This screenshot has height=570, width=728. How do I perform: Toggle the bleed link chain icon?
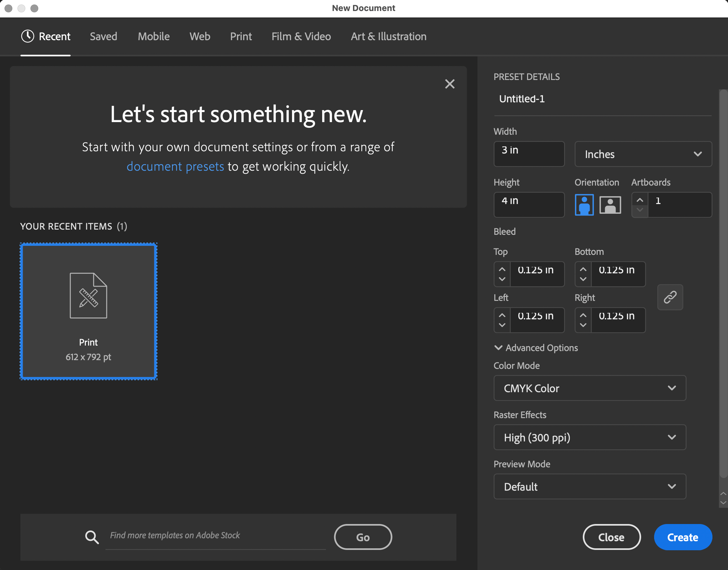(x=670, y=297)
